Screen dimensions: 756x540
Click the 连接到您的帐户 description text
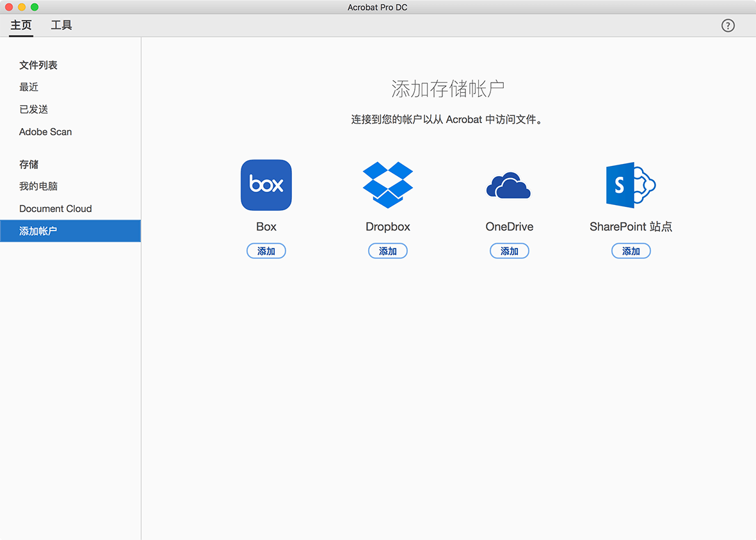coord(446,120)
